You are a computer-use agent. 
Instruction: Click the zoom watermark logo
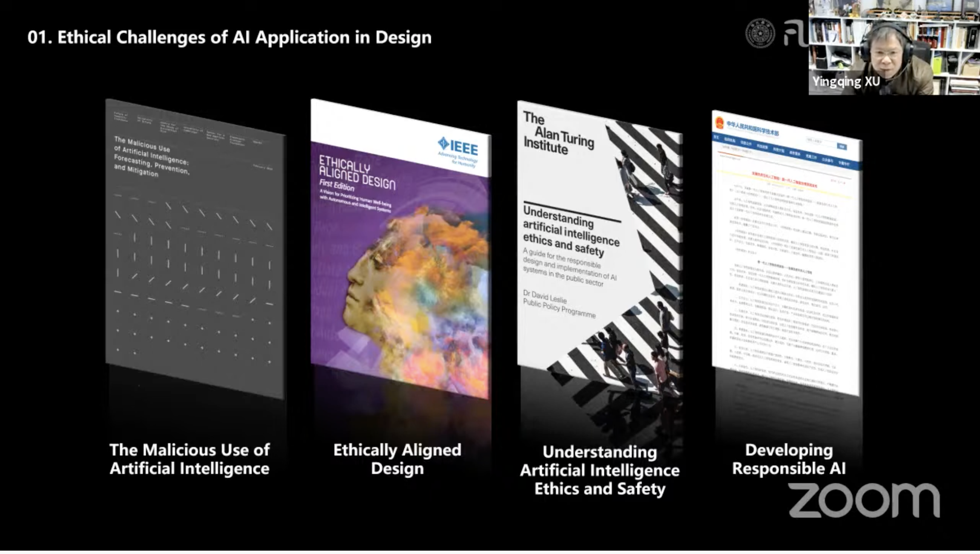pos(864,501)
